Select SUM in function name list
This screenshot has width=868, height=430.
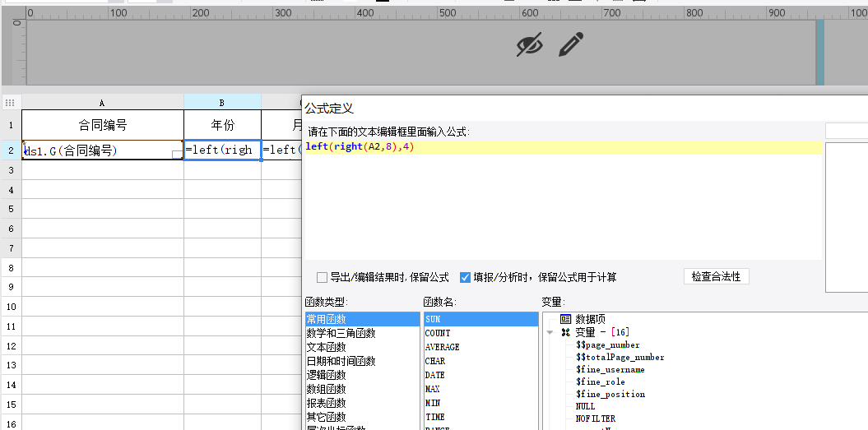click(x=481, y=319)
